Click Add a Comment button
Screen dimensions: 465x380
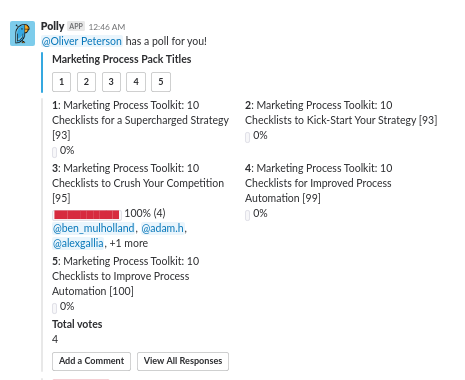[91, 361]
